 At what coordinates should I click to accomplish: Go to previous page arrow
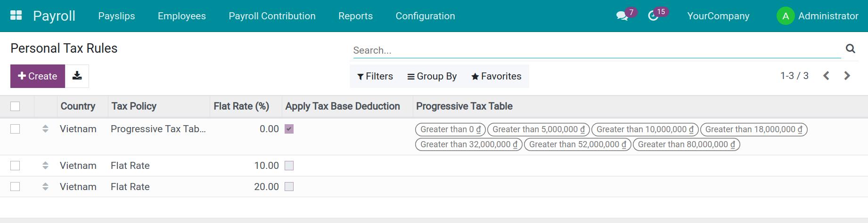pos(826,76)
